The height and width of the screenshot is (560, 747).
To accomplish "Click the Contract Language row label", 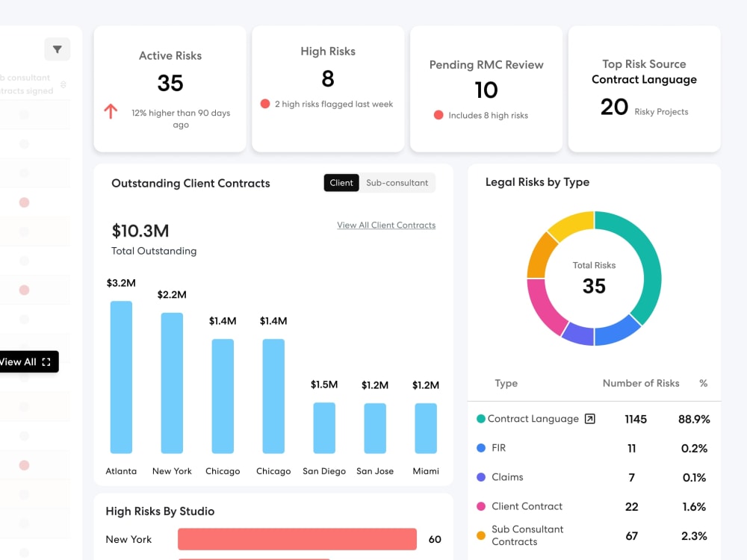I will [533, 419].
